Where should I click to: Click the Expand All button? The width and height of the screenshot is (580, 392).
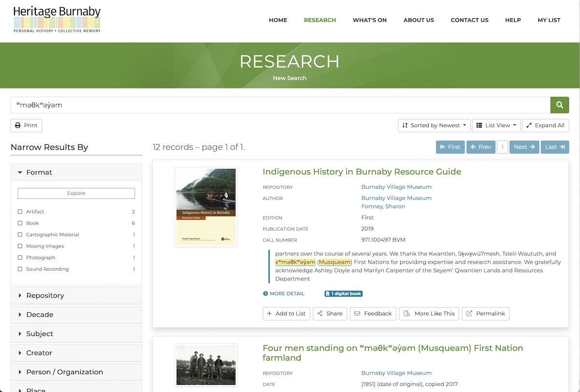(x=546, y=126)
